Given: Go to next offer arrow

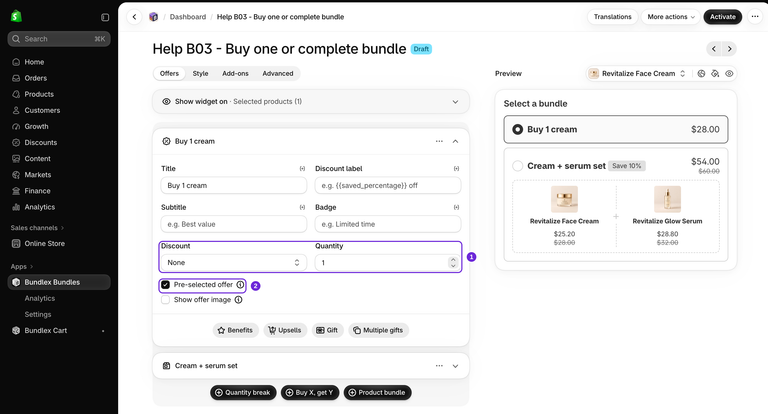Looking at the screenshot, I should pos(729,49).
